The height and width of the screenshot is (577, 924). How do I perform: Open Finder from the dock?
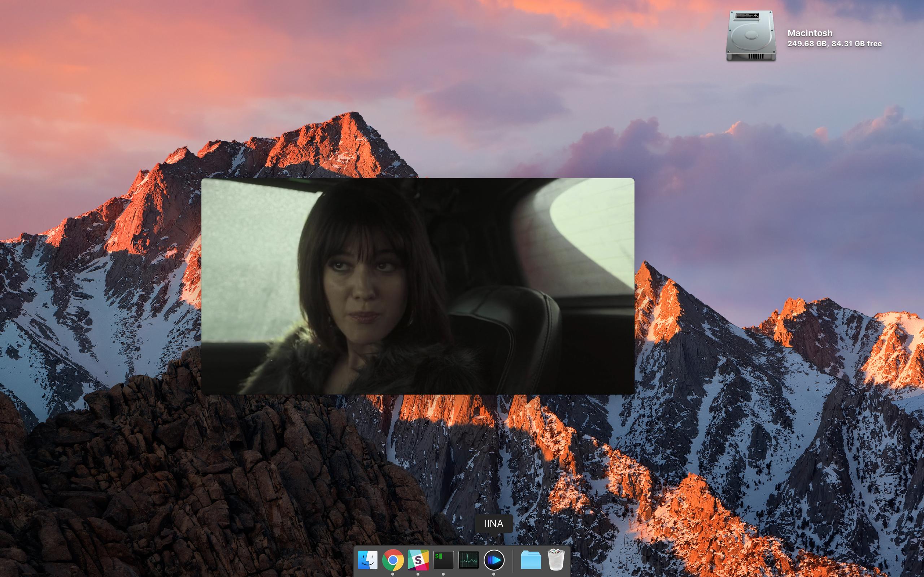click(x=368, y=560)
